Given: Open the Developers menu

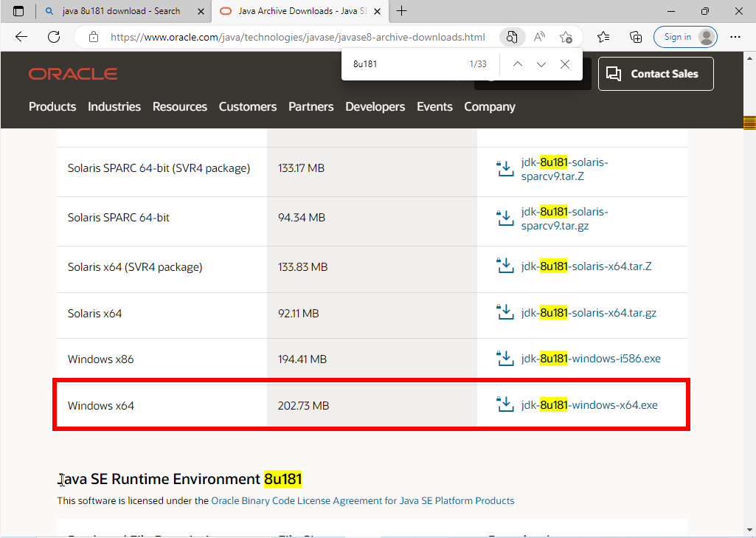Looking at the screenshot, I should (375, 106).
